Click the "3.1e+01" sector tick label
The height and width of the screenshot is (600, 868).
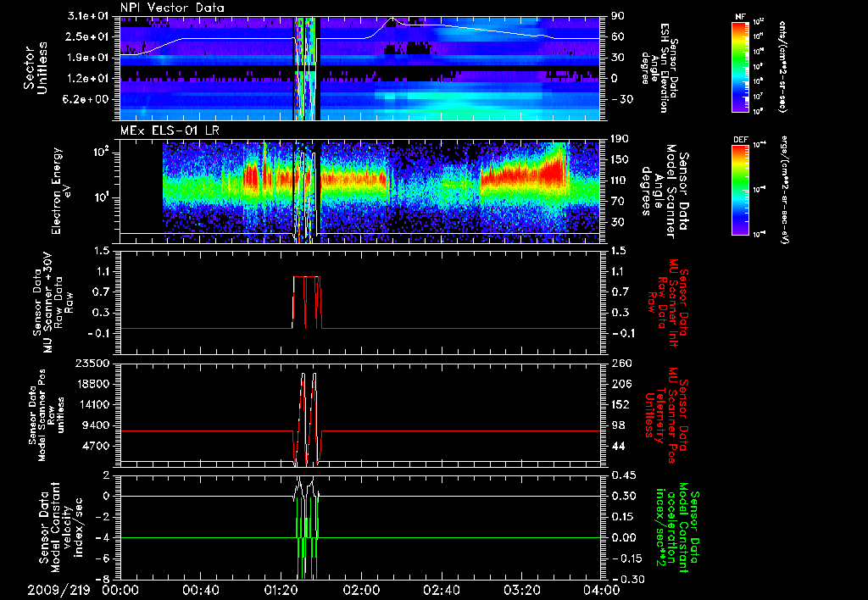coord(88,16)
